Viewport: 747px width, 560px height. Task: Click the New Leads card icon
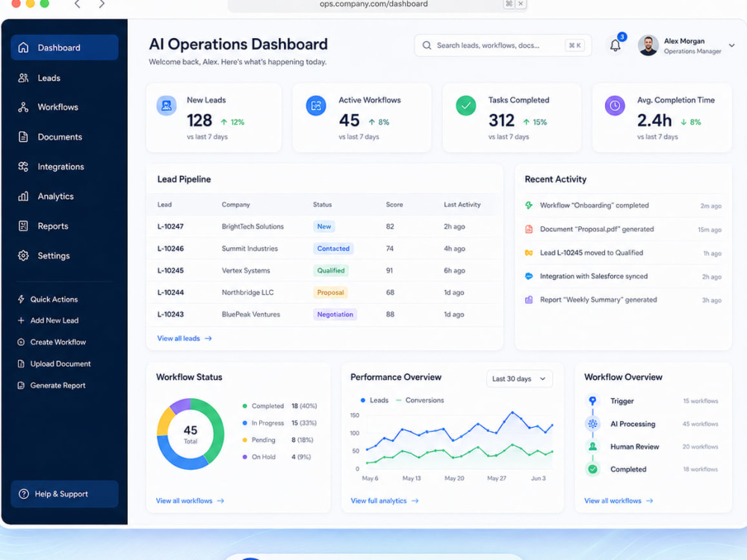167,105
